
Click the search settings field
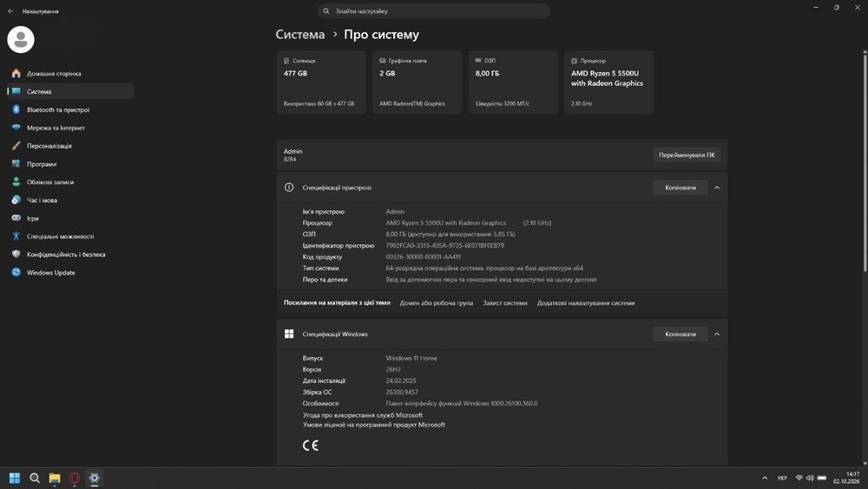tap(434, 11)
